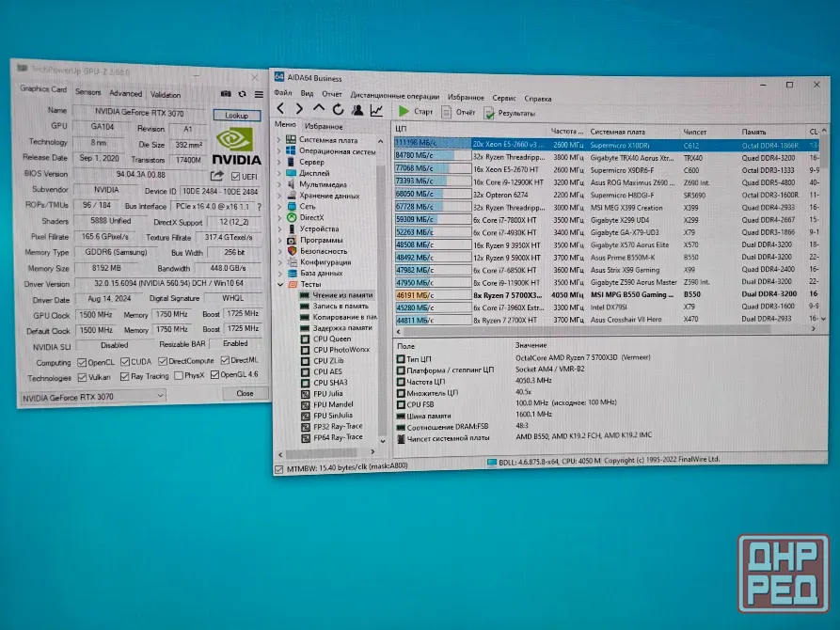This screenshot has width=840, height=630.
Task: Switch to Advanced tab in GPU-Z
Action: pyautogui.click(x=126, y=93)
